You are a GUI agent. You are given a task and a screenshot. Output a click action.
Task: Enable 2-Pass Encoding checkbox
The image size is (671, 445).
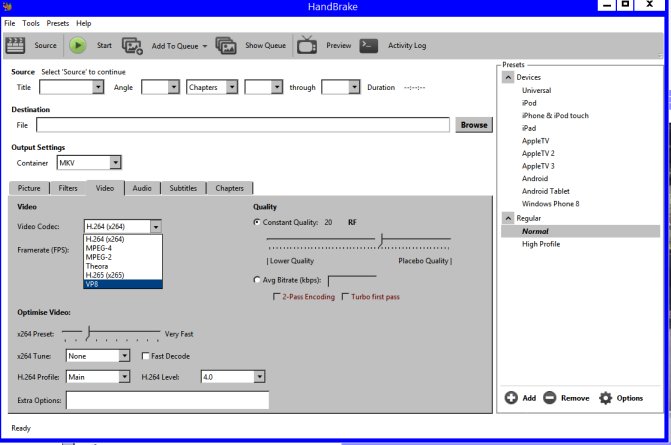[276, 297]
